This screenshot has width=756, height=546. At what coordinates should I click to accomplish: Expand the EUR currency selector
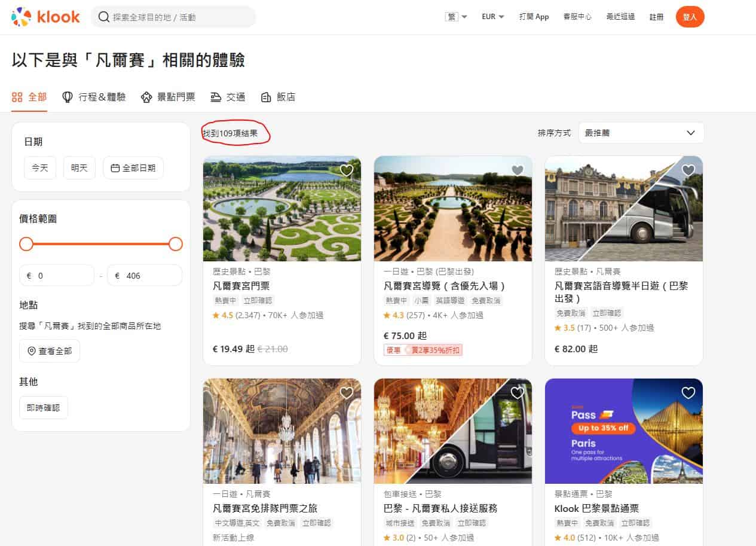click(x=493, y=17)
